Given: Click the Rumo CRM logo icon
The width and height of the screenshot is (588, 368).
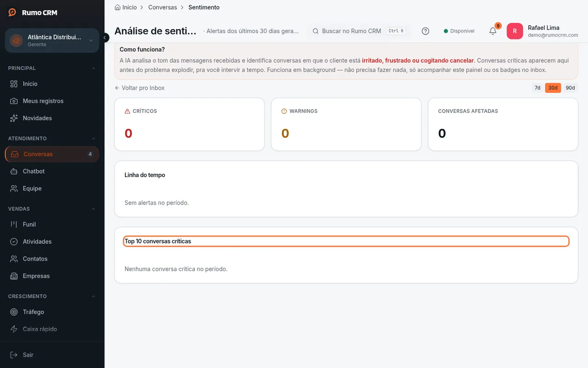Looking at the screenshot, I should (12, 12).
